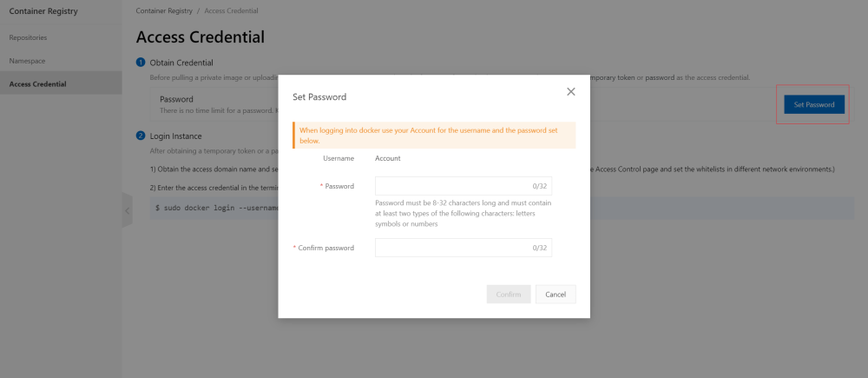The height and width of the screenshot is (378, 868).
Task: Close the Set Password dialog with the X
Action: pos(570,91)
